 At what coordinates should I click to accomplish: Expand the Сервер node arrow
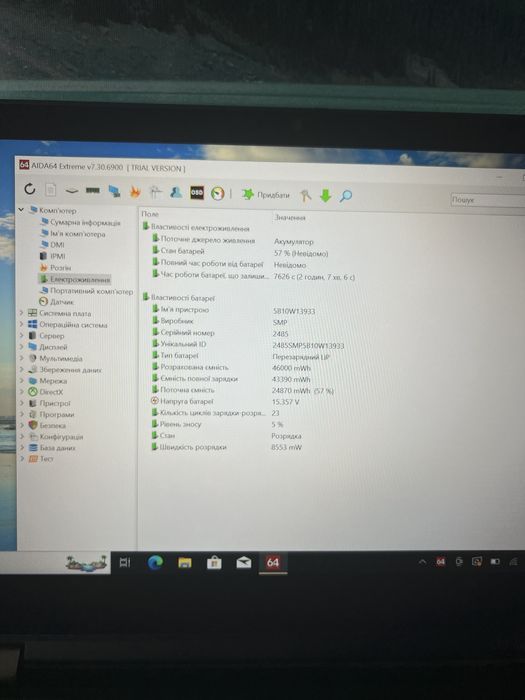point(21,335)
